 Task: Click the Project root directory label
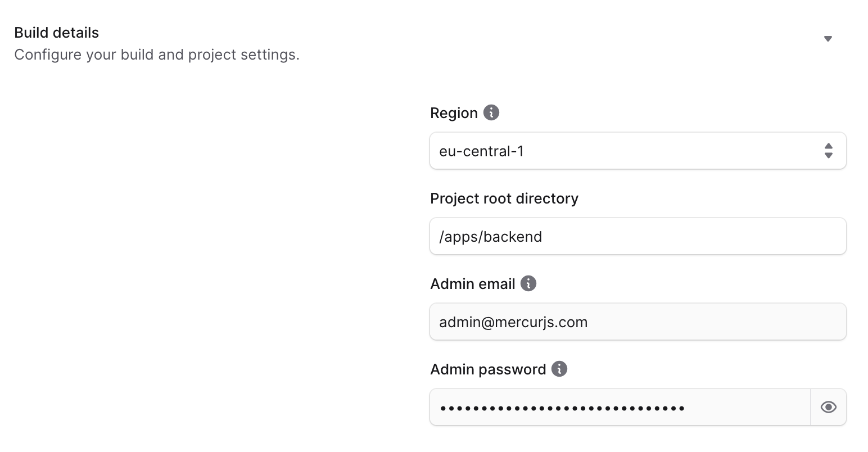504,198
